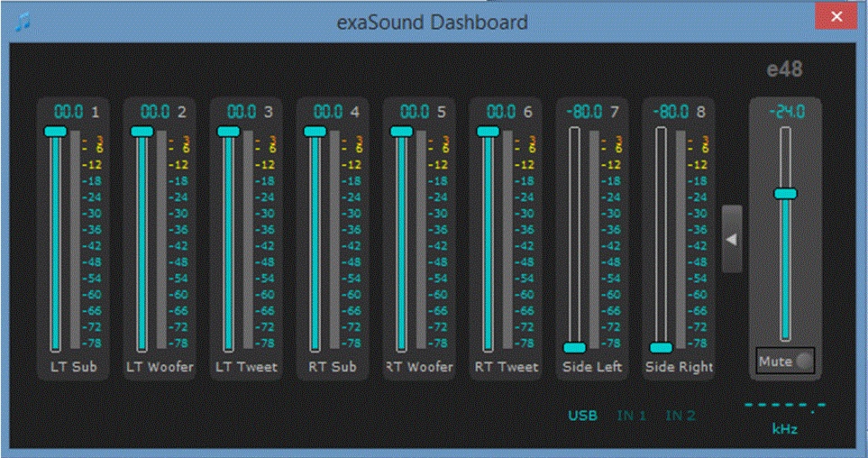Click channel 2 level value 00.0
Image resolution: width=868 pixels, height=458 pixels.
155,112
